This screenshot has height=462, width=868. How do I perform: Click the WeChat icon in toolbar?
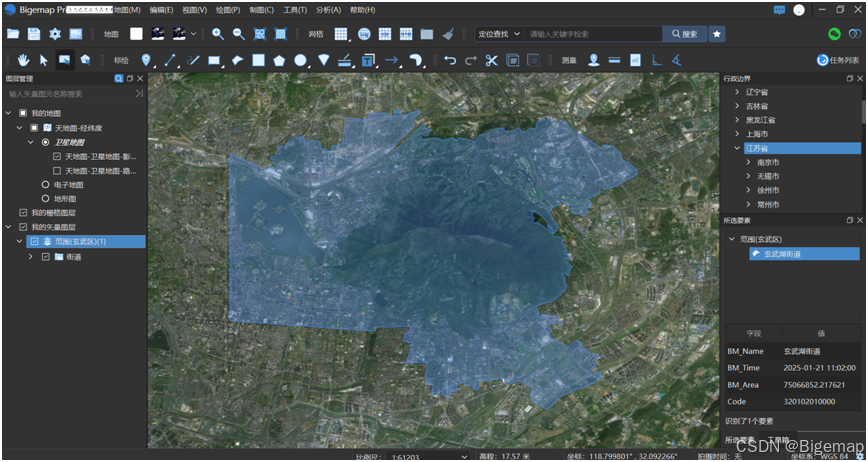(834, 34)
